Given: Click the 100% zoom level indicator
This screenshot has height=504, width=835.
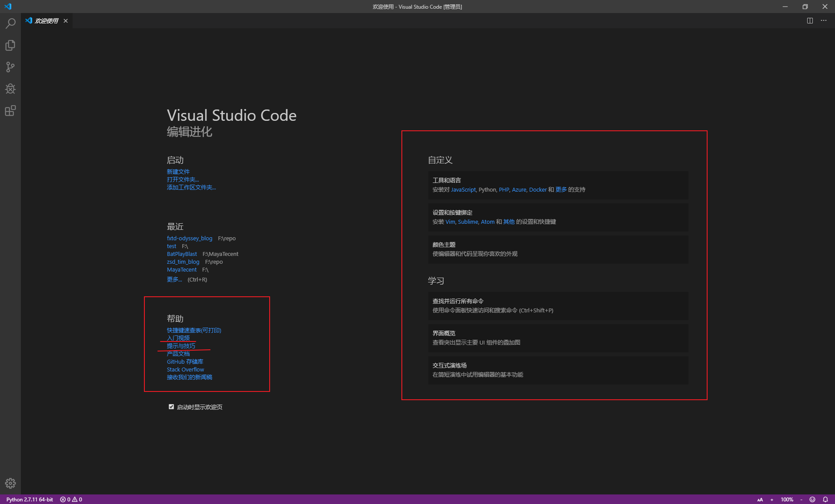Looking at the screenshot, I should click(x=787, y=500).
